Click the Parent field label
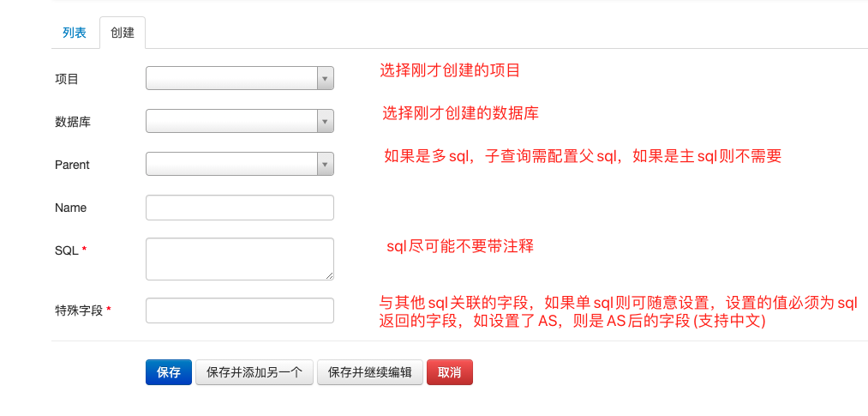The image size is (868, 416). (x=72, y=165)
